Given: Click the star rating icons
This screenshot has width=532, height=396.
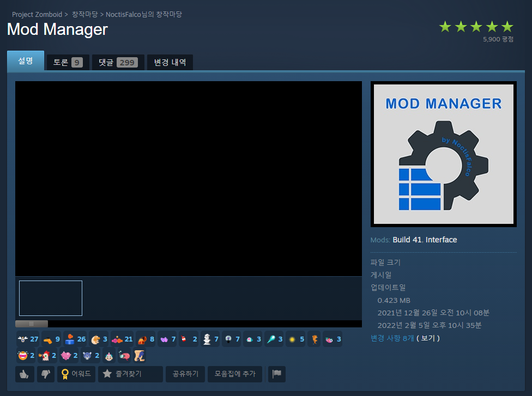Looking at the screenshot, I should click(x=476, y=27).
